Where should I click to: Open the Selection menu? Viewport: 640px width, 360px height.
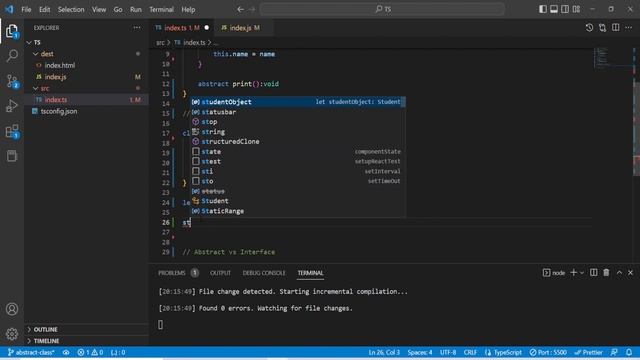point(71,9)
